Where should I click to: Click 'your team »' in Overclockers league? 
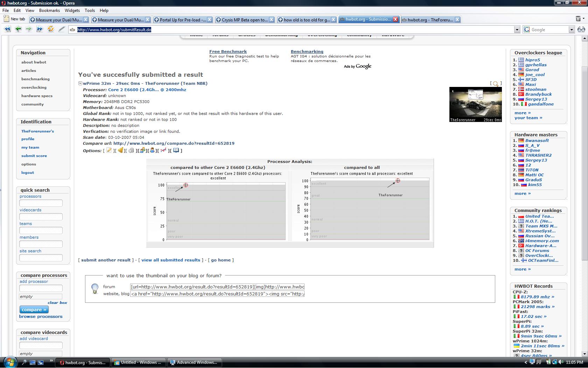click(x=528, y=118)
